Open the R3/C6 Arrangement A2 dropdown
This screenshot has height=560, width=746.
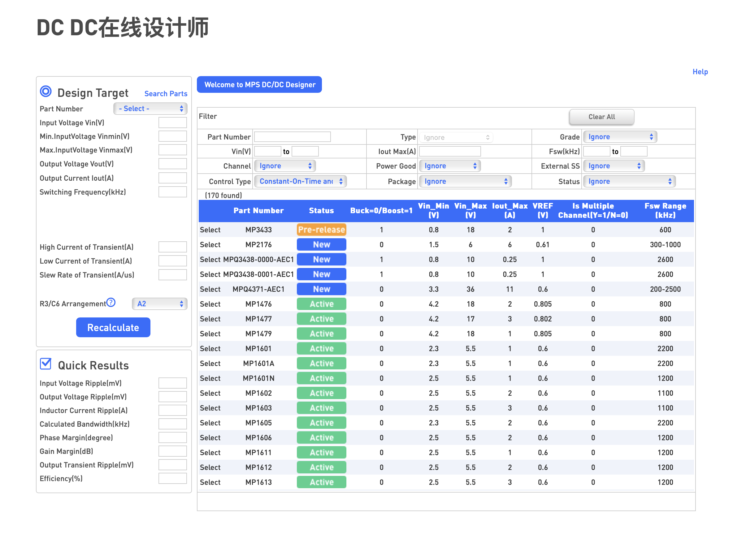(x=159, y=304)
